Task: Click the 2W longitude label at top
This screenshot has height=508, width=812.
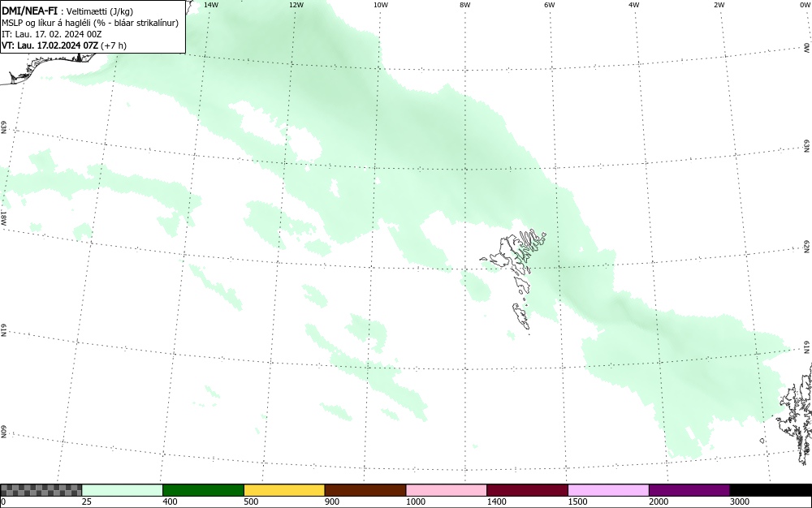Action: coord(719,5)
